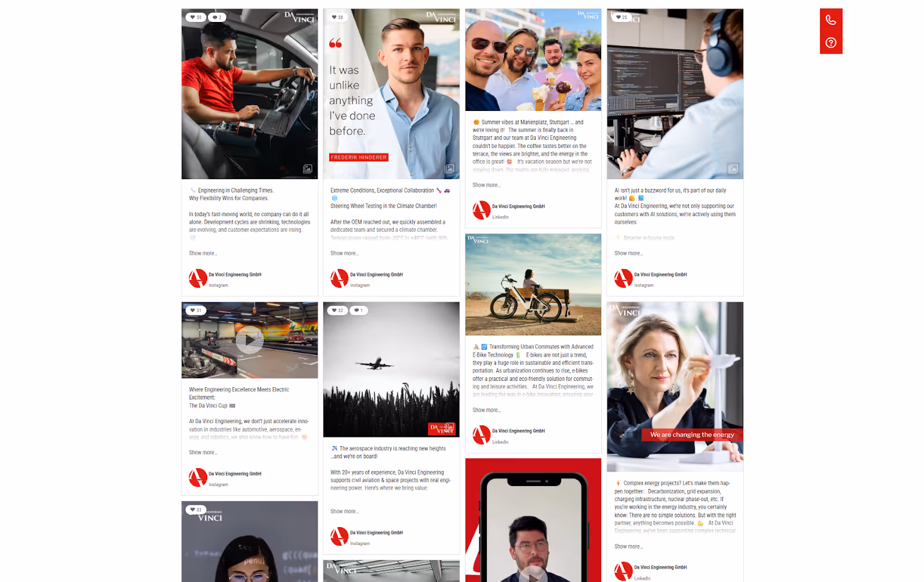
Task: Click the 32 likes badge on airplane post
Action: [338, 310]
